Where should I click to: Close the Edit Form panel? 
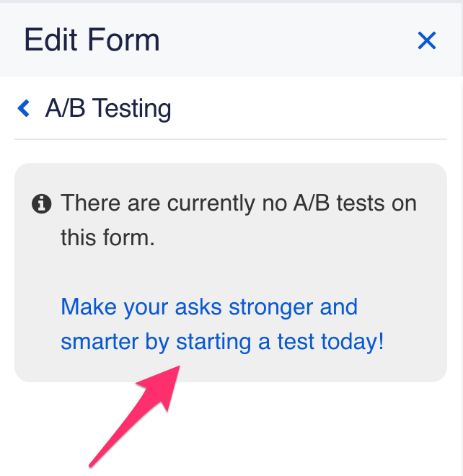(x=427, y=41)
